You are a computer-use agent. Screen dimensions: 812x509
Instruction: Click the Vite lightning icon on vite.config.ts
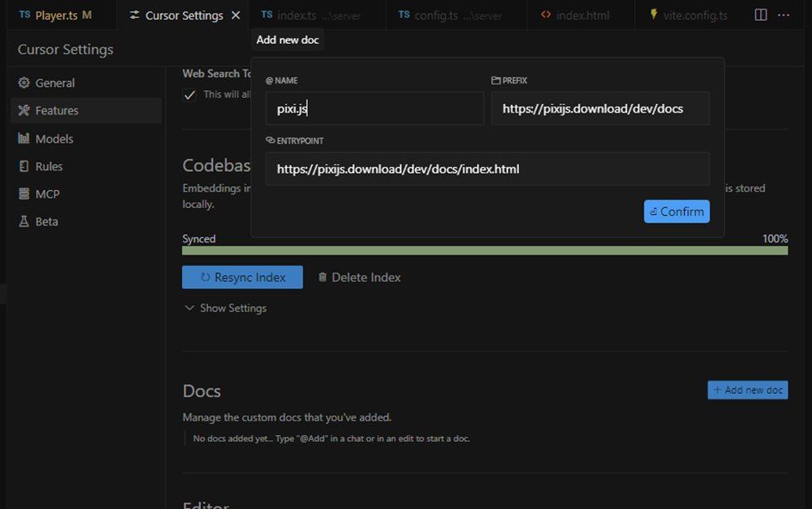654,15
